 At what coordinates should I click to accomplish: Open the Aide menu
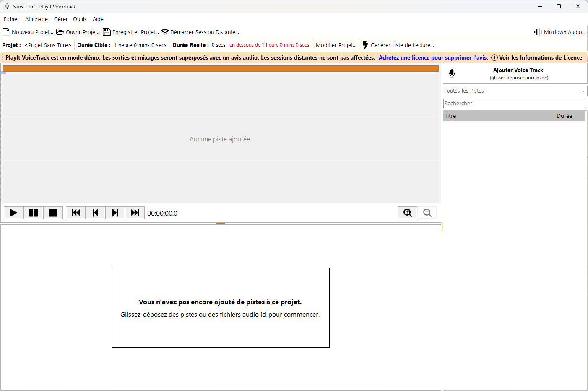98,19
